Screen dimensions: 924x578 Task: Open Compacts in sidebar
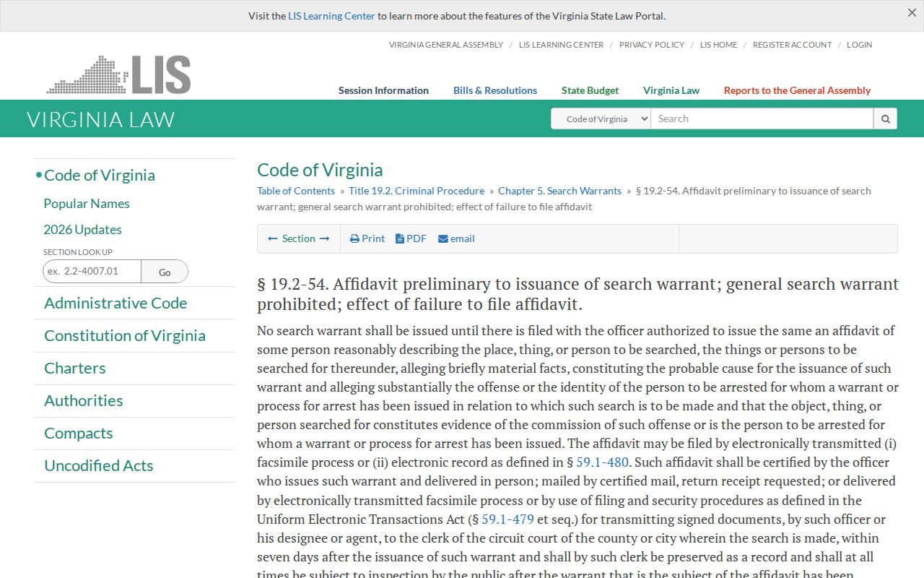tap(79, 433)
